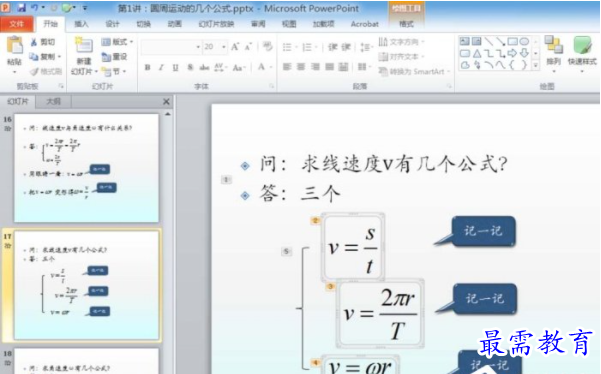Switch to the Outline pane tab
The width and height of the screenshot is (601, 374).
(x=54, y=102)
